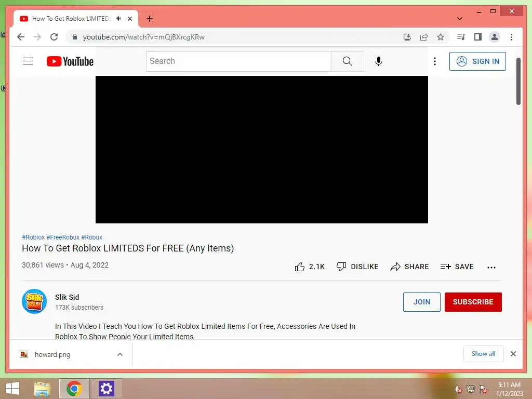Select the How To Get Roblox LIMITEDS tab

click(x=71, y=19)
